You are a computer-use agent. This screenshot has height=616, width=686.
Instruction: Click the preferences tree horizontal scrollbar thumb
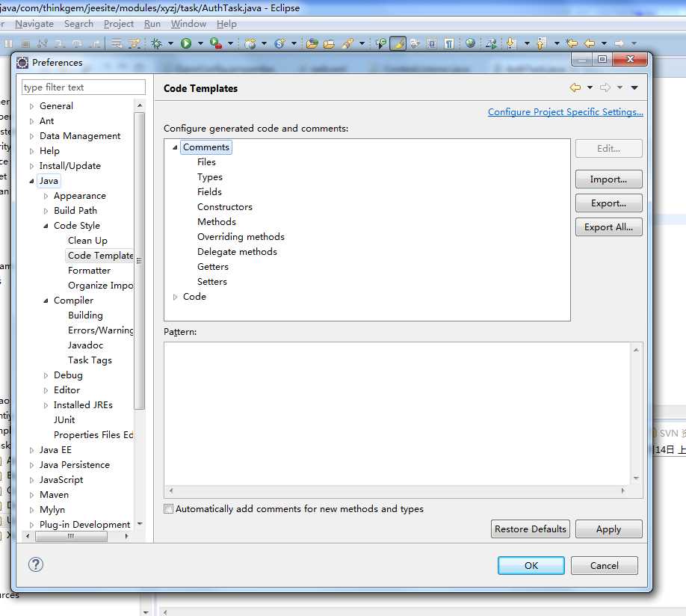[x=71, y=536]
